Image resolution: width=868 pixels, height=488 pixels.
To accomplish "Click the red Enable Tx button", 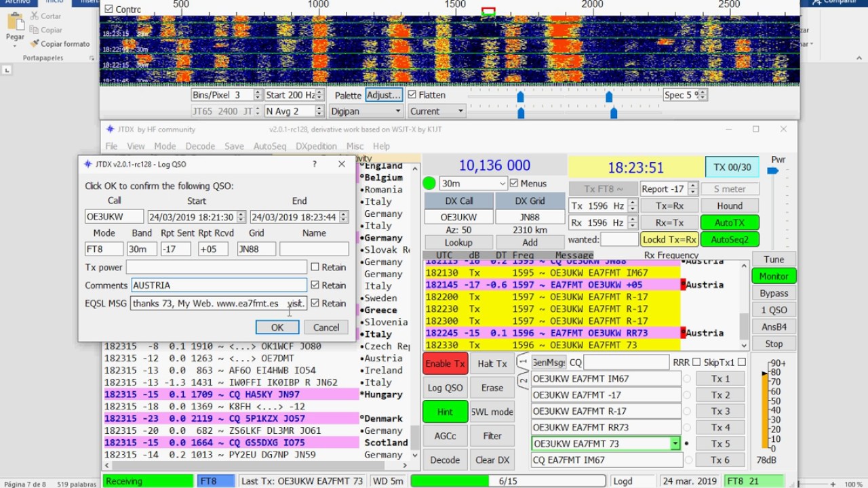I will click(445, 363).
